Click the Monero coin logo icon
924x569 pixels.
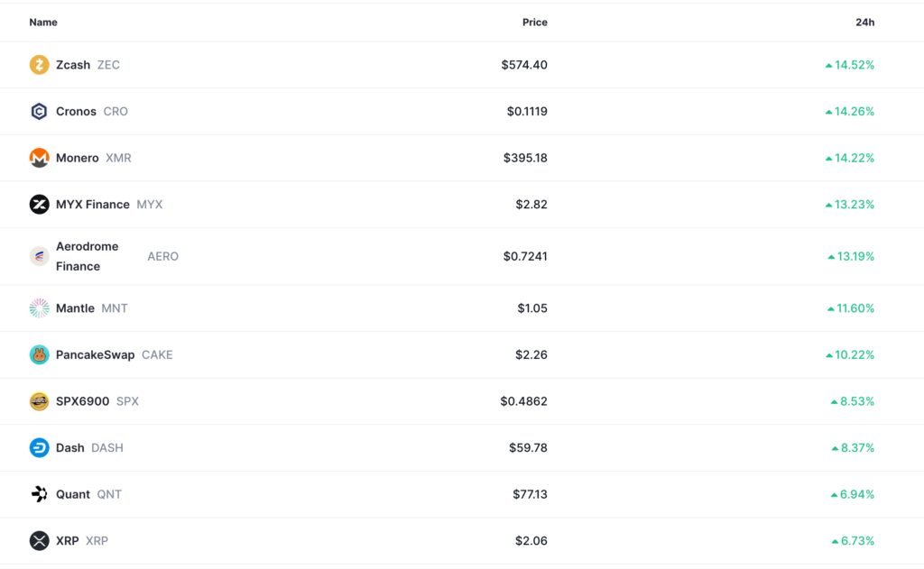click(x=39, y=158)
